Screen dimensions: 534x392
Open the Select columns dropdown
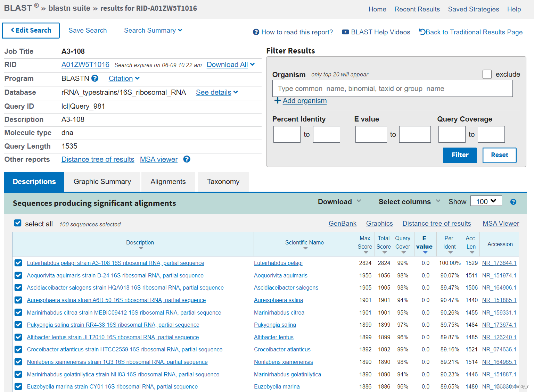click(x=409, y=202)
